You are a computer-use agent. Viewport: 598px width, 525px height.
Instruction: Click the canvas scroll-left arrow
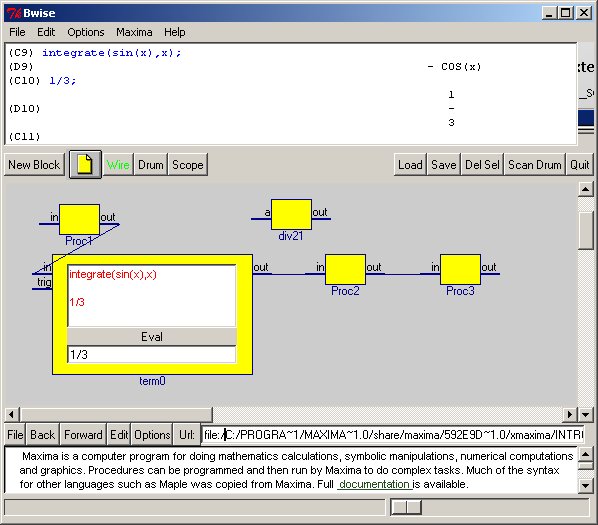11,414
